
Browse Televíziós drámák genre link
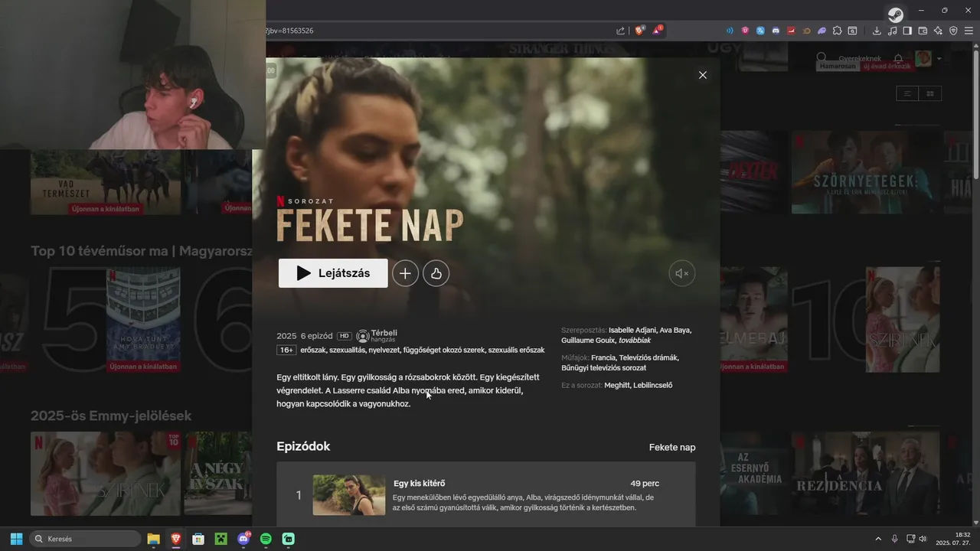648,357
